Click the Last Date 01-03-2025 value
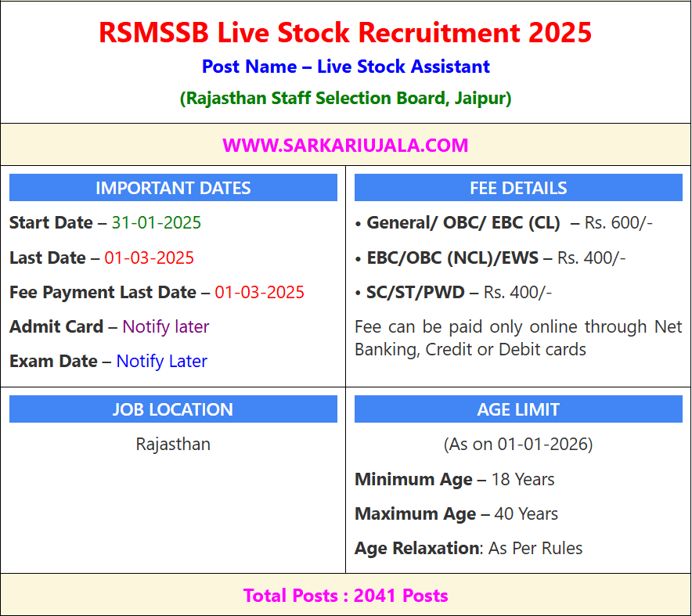Screen dimensions: 692x616 [x=149, y=258]
